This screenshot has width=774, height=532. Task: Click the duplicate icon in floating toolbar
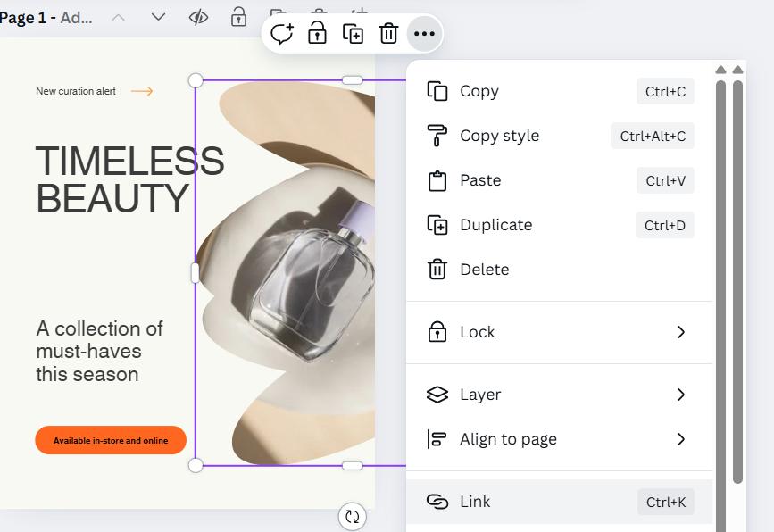(x=353, y=34)
